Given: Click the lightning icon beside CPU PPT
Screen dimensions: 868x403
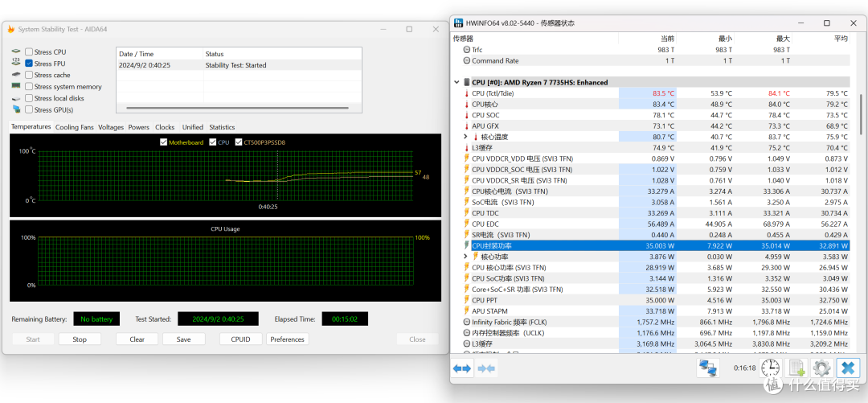Looking at the screenshot, I should [x=467, y=300].
